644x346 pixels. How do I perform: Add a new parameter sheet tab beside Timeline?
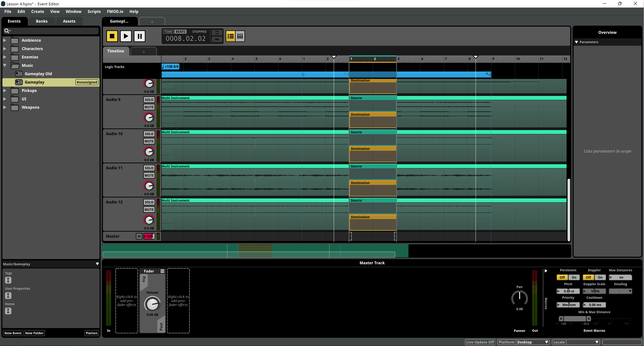143,52
